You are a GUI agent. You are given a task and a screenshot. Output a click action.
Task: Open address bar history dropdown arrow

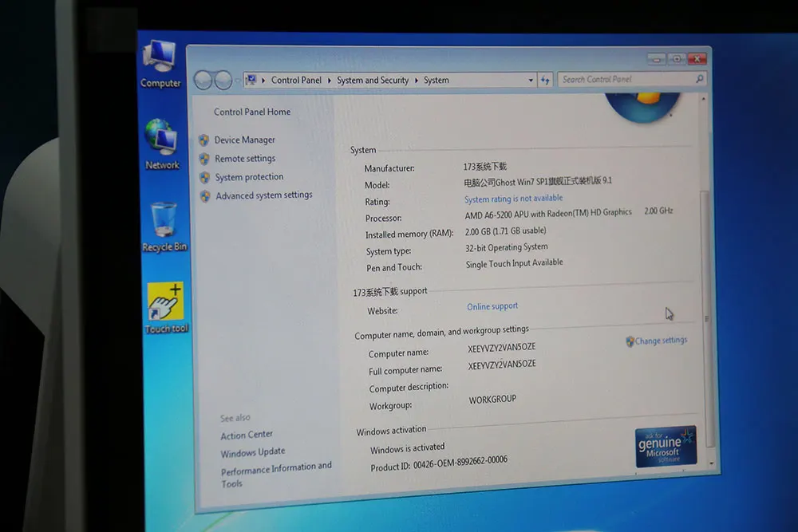tap(531, 80)
